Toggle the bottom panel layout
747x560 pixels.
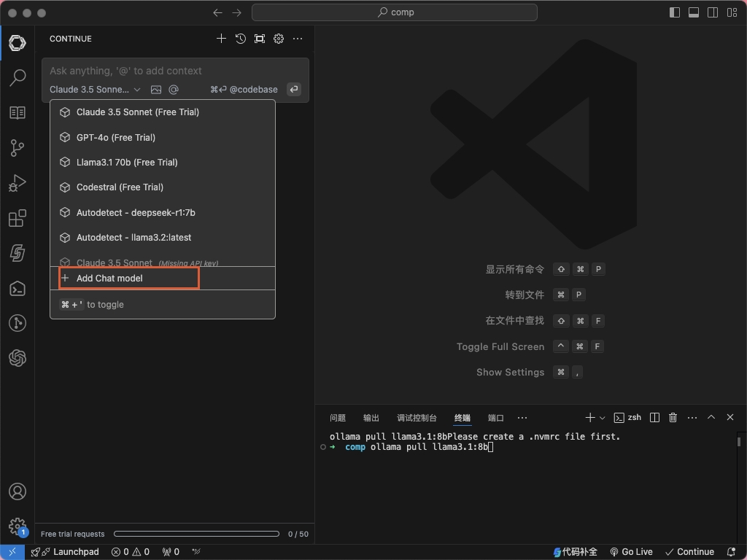(x=694, y=13)
